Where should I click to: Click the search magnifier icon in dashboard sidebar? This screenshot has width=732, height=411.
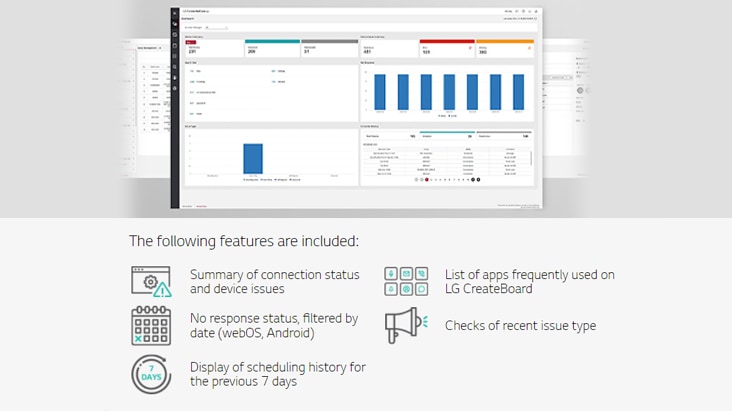coord(174,67)
